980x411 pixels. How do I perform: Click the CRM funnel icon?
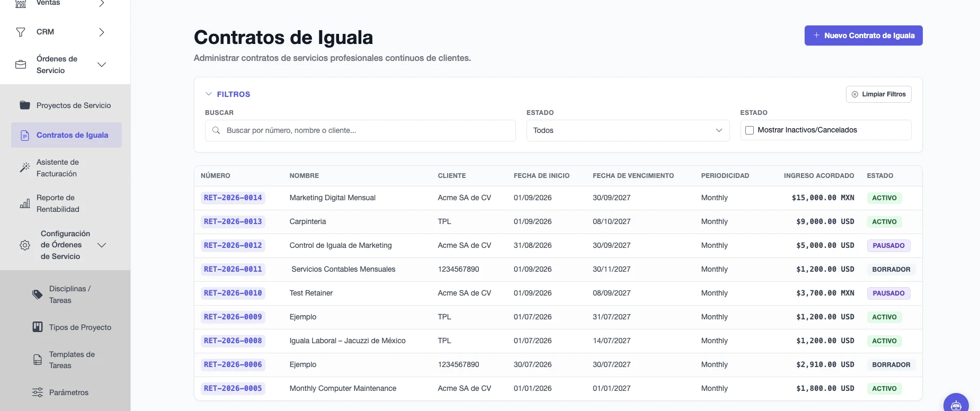point(21,32)
